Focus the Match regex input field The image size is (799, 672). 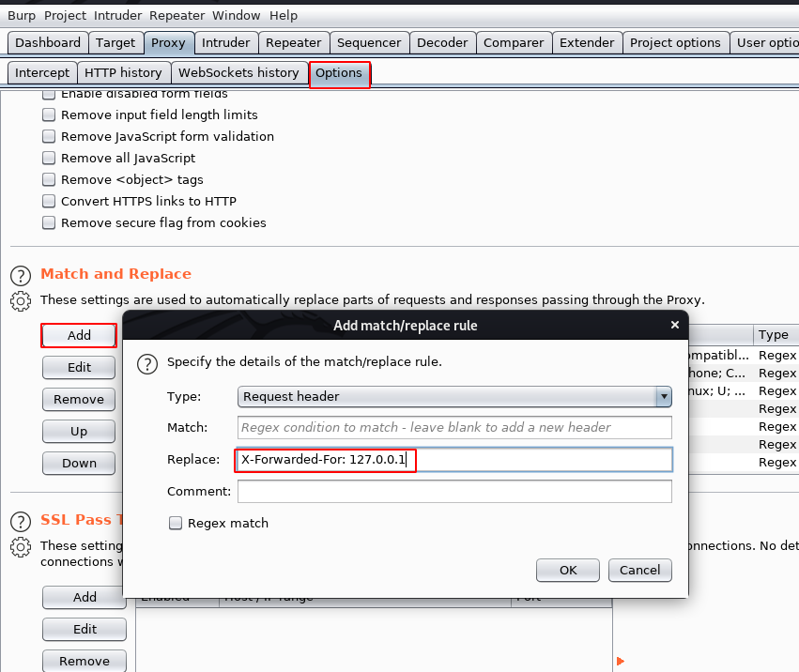click(454, 427)
